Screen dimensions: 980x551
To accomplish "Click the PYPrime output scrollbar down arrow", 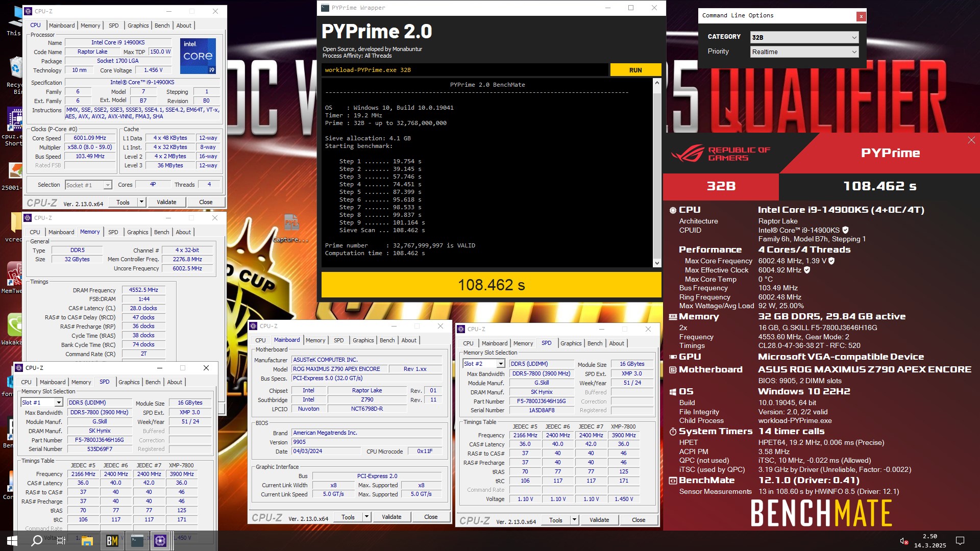I will click(x=657, y=263).
